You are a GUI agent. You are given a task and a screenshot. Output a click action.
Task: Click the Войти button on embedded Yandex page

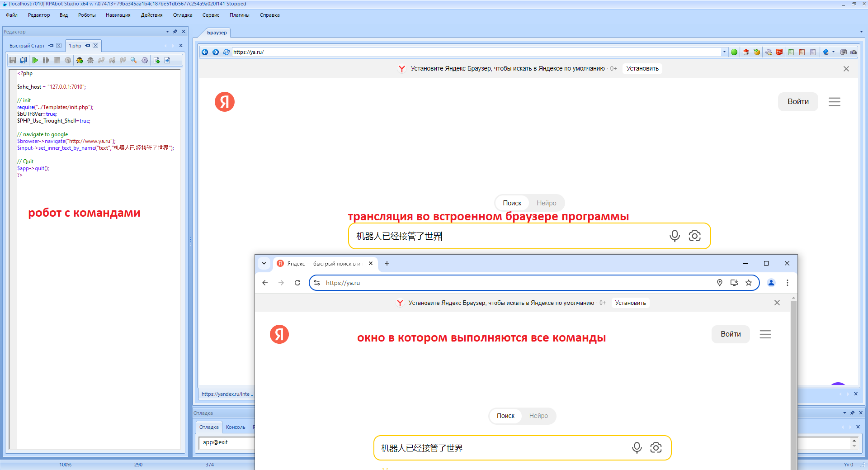pyautogui.click(x=798, y=102)
